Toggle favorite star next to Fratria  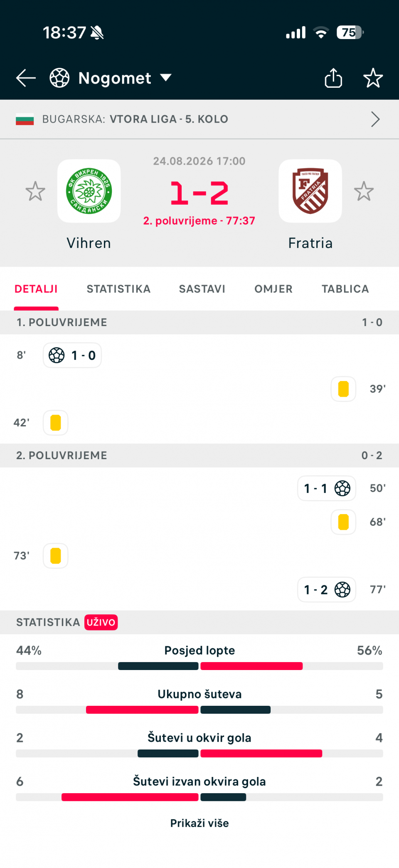point(364,191)
